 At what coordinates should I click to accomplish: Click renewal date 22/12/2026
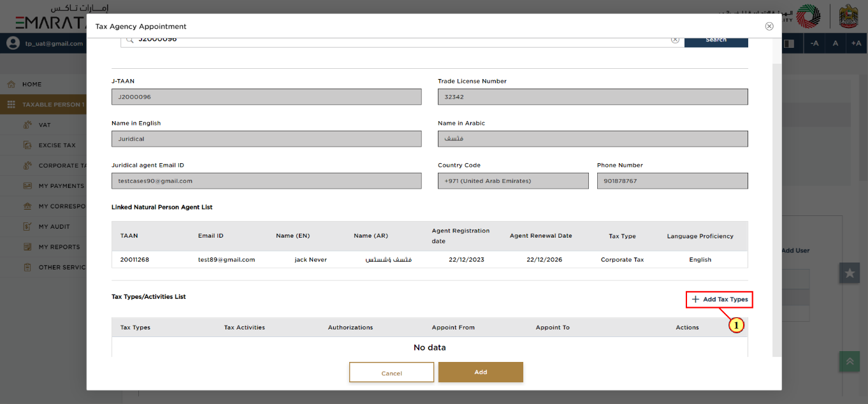pyautogui.click(x=544, y=259)
